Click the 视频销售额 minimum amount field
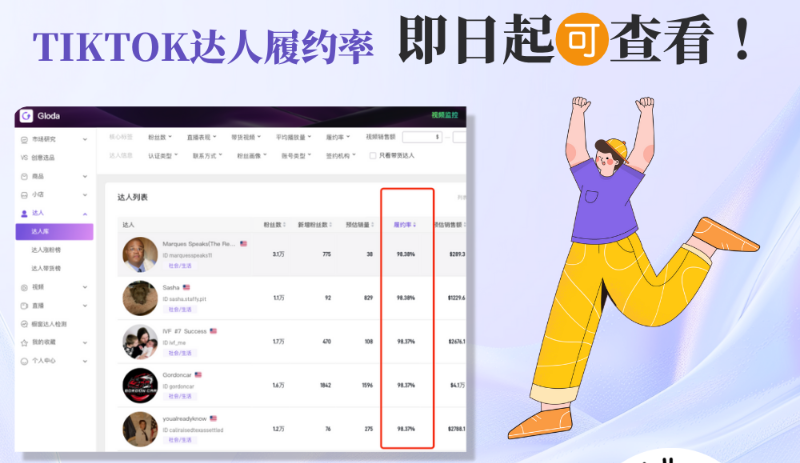 (422, 137)
